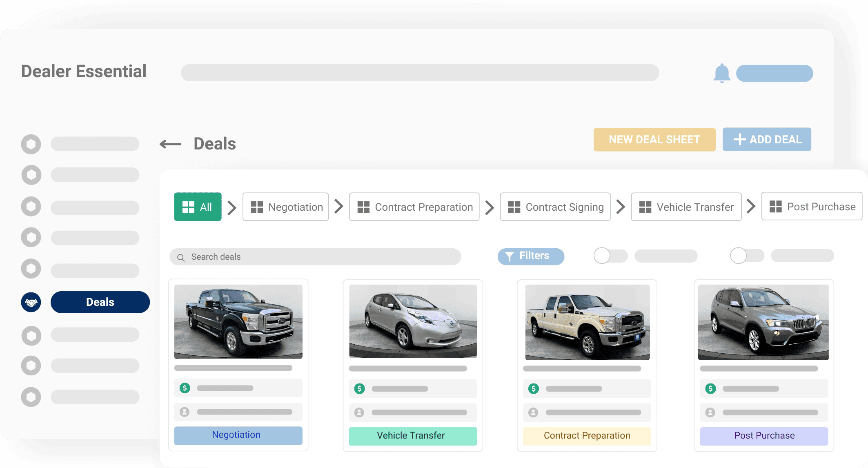Click the NEW DEAL SHEET button
The width and height of the screenshot is (868, 468).
pyautogui.click(x=654, y=139)
